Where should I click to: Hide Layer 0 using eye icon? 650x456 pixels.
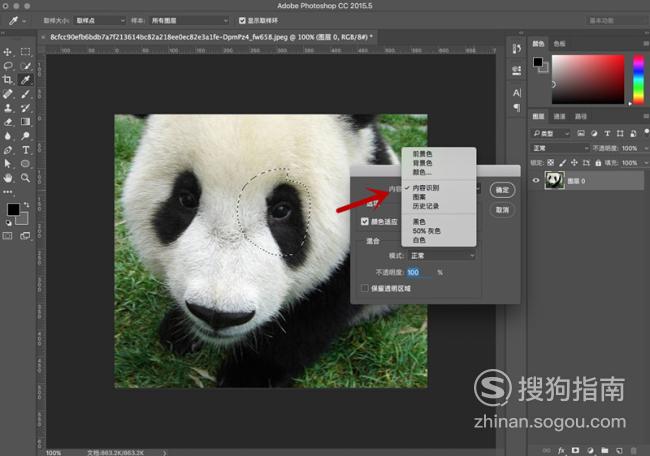tap(536, 180)
